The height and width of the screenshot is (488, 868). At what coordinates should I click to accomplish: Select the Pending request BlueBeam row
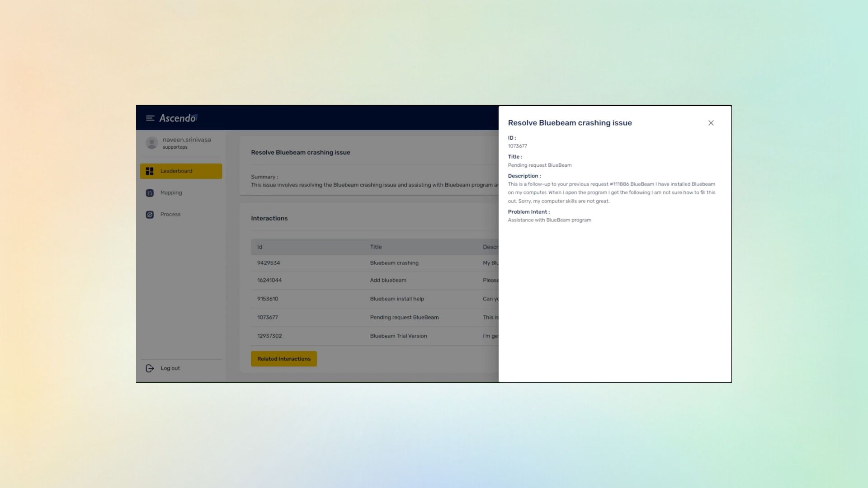coord(404,318)
